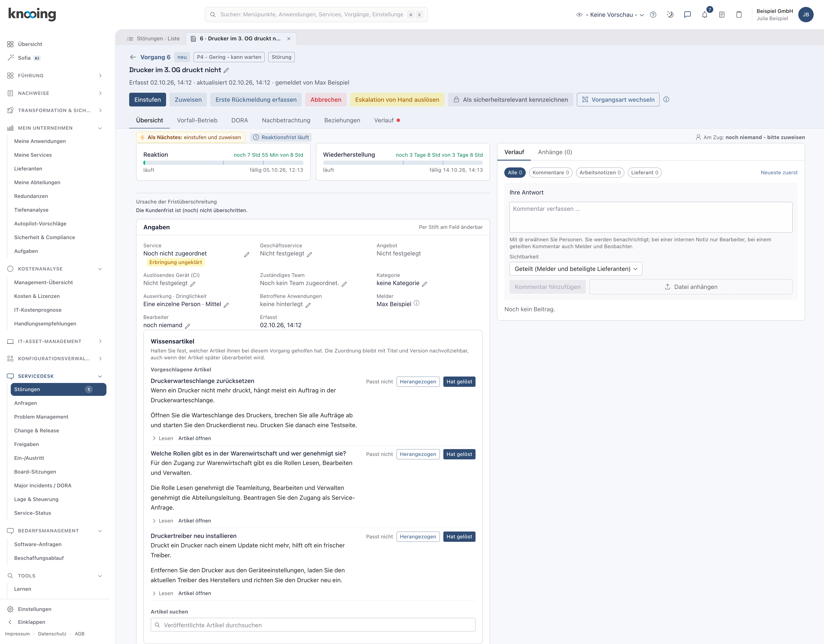Open the Sichtbarkeit Geteilt dropdown

[x=576, y=269]
